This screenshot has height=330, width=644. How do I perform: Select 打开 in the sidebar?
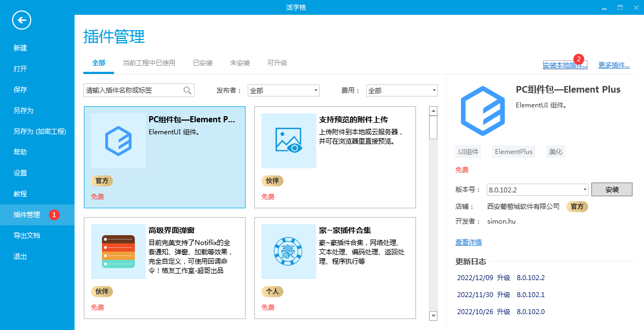point(37,69)
